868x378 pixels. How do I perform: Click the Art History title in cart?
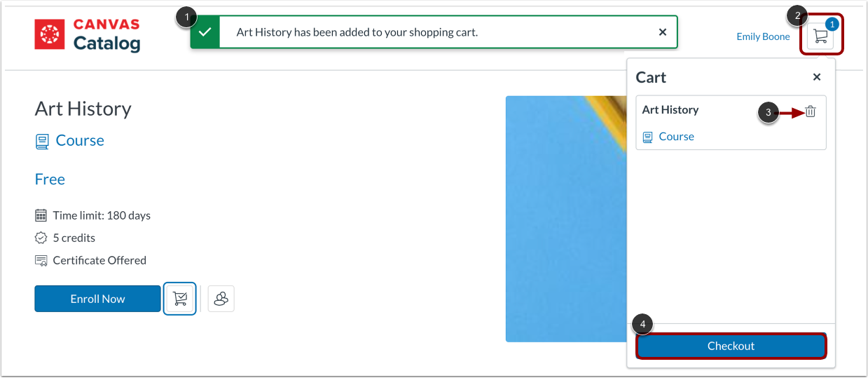[670, 109]
